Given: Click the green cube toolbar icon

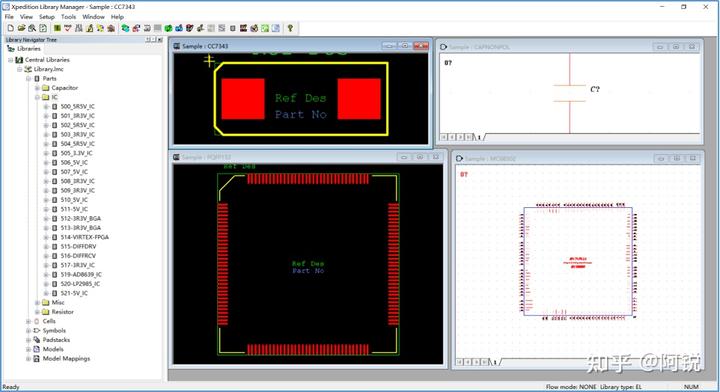Looking at the screenshot, I should click(169, 28).
